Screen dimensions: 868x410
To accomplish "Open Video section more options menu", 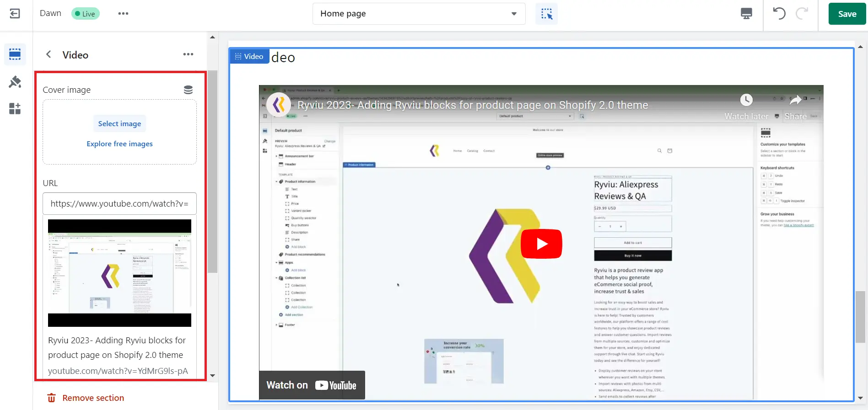I will [x=188, y=54].
